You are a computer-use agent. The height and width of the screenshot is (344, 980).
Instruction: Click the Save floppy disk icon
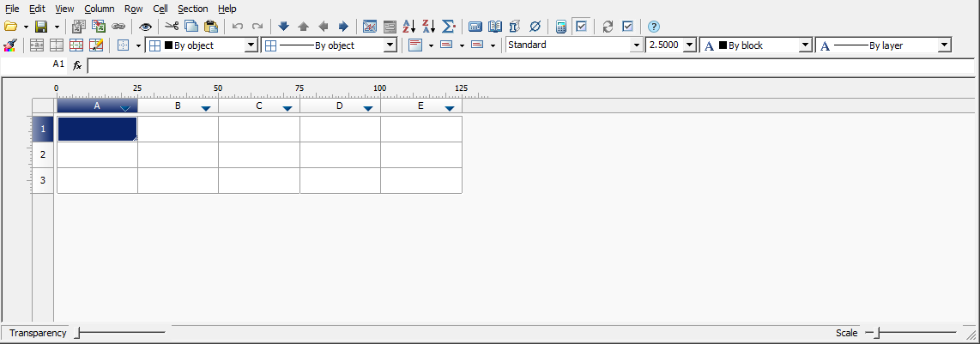click(40, 27)
